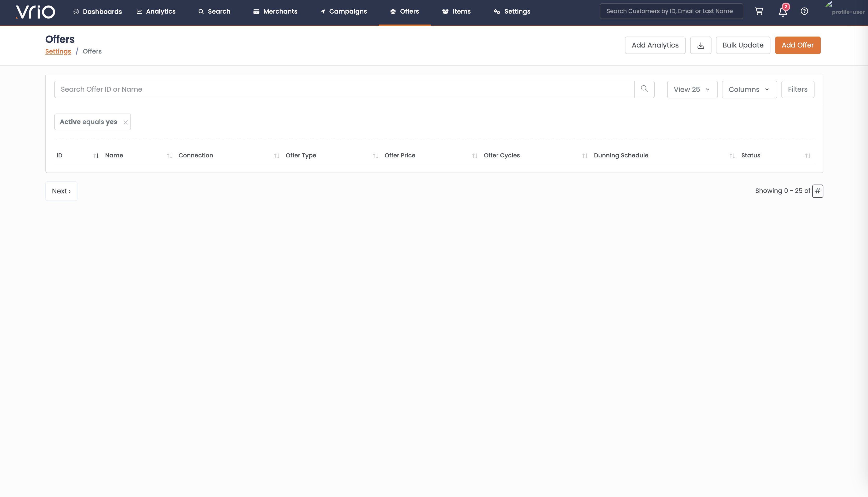Click the Name column header

coord(114,156)
